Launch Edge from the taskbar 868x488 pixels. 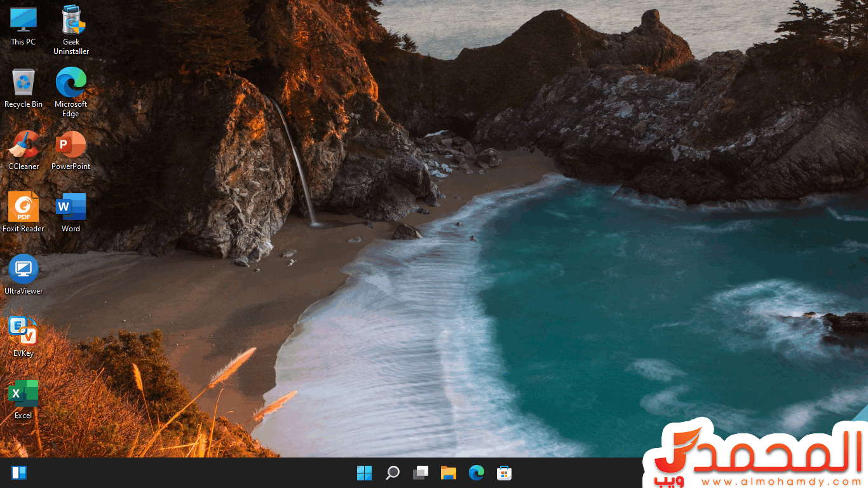click(x=477, y=473)
